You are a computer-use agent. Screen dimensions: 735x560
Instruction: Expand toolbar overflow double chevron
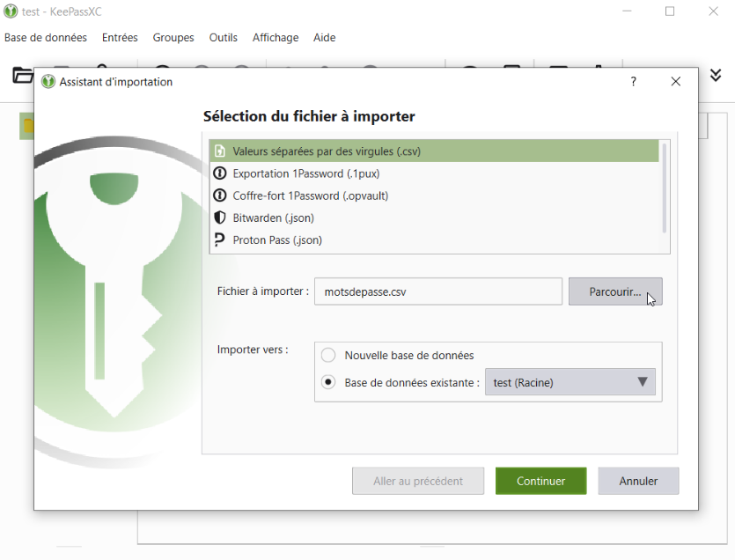[716, 75]
